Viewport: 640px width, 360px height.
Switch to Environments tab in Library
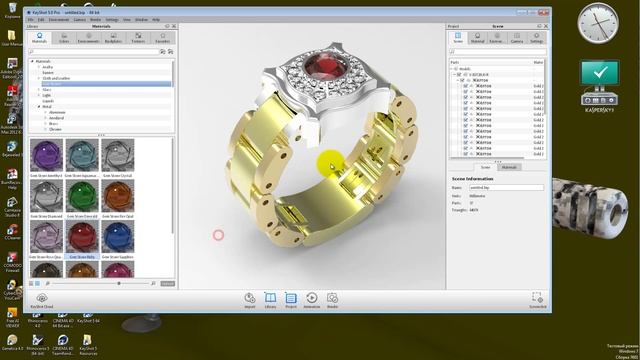coord(89,38)
